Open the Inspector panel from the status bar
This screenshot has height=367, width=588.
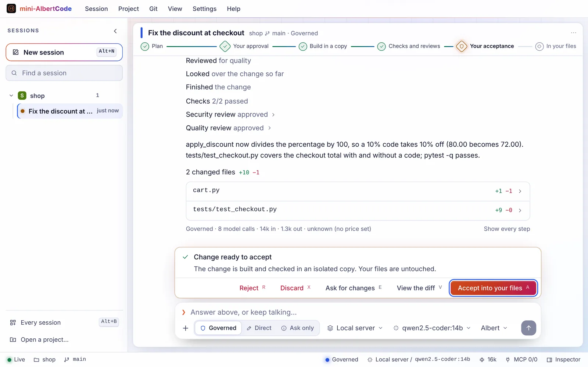click(x=563, y=360)
